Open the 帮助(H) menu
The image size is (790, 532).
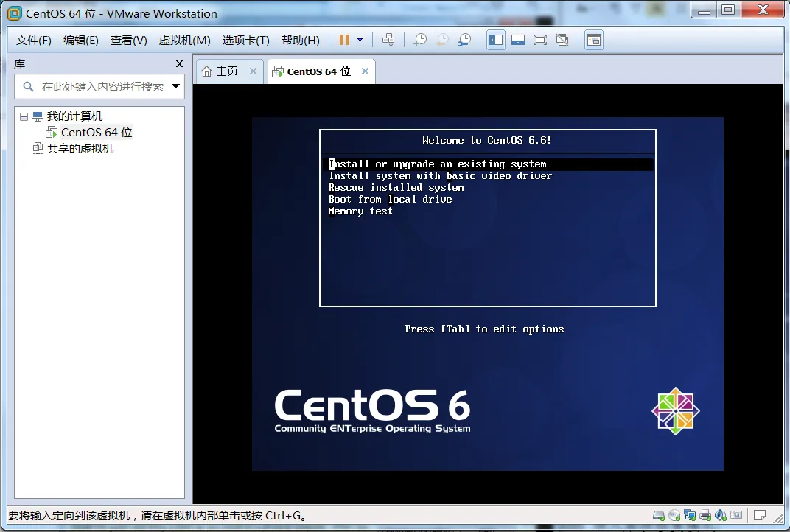(x=300, y=41)
